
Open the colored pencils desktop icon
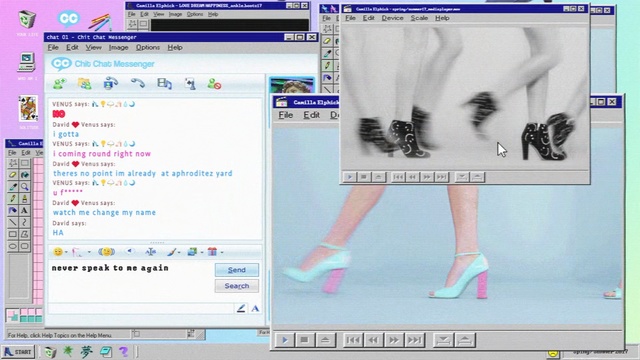coord(100,22)
